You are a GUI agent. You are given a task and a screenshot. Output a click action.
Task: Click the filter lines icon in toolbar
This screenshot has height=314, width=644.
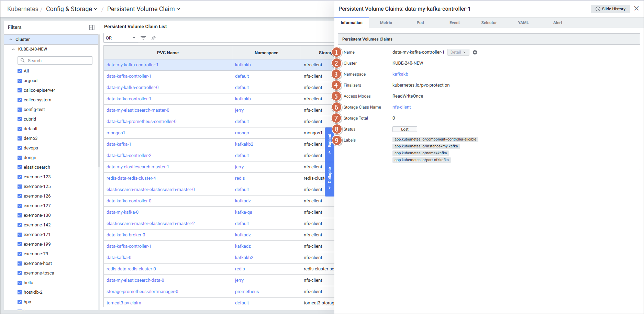(143, 38)
